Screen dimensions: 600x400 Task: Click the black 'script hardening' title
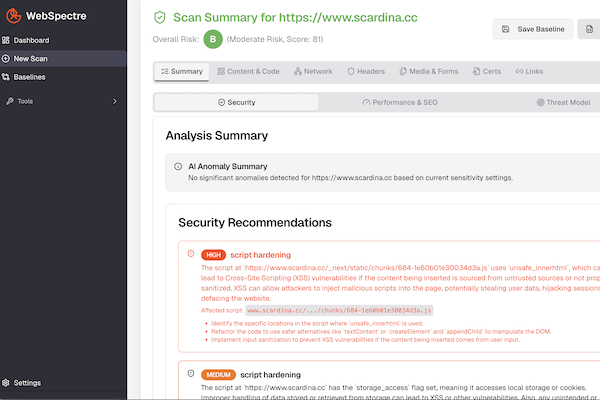tap(271, 375)
